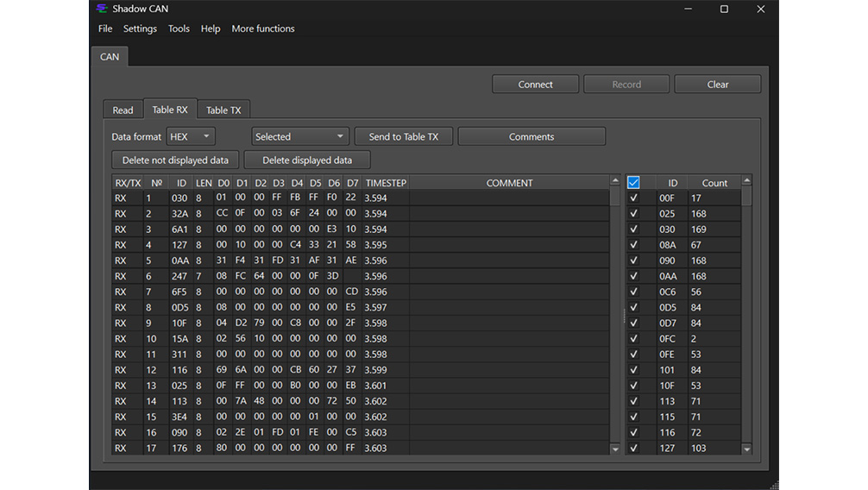Select message row with ID 311

tap(361, 354)
